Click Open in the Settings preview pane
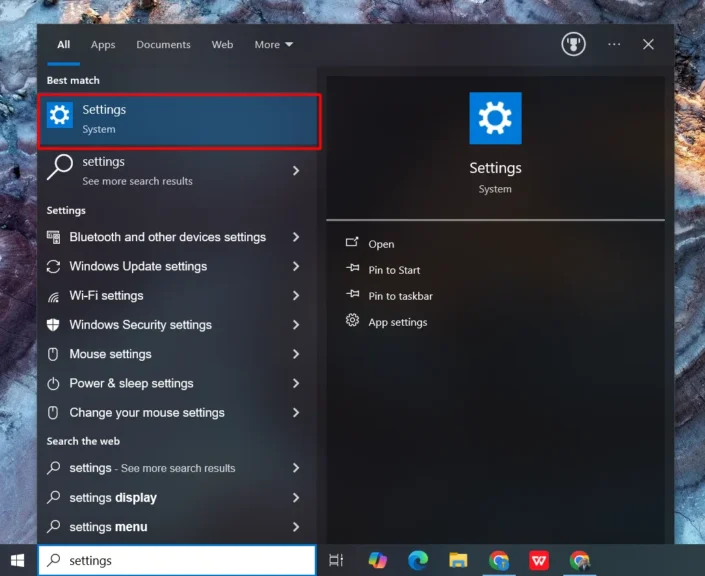This screenshot has height=576, width=705. pyautogui.click(x=381, y=244)
